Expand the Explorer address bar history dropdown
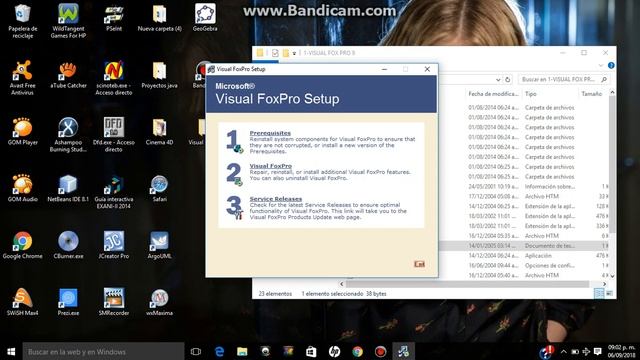640x360 pixels. tap(498, 80)
